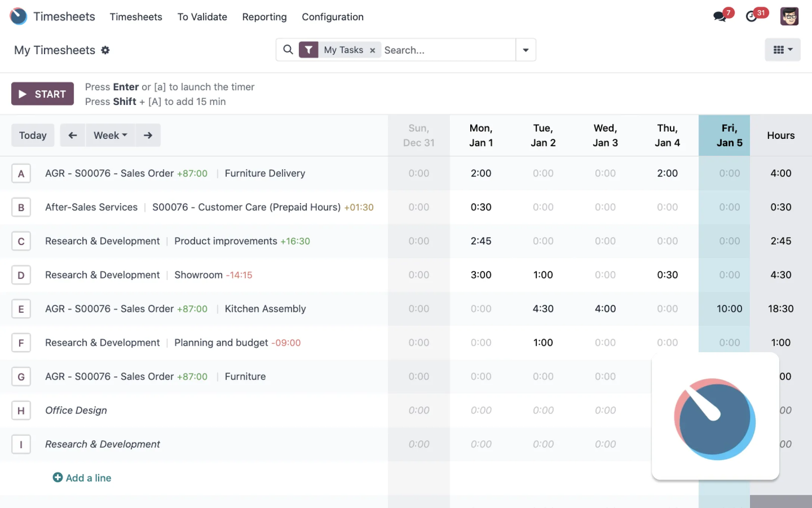Viewport: 812px width, 508px height.
Task: Click the 18:30 total hours cell
Action: pos(781,309)
